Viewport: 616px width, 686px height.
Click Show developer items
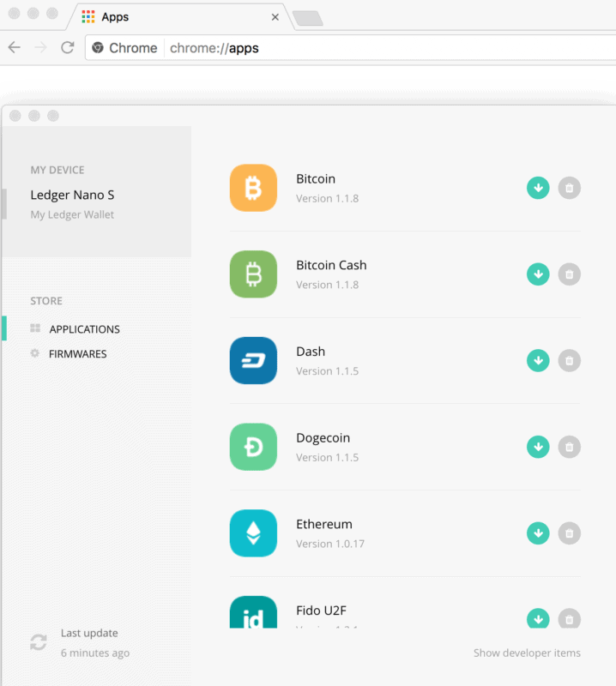527,653
